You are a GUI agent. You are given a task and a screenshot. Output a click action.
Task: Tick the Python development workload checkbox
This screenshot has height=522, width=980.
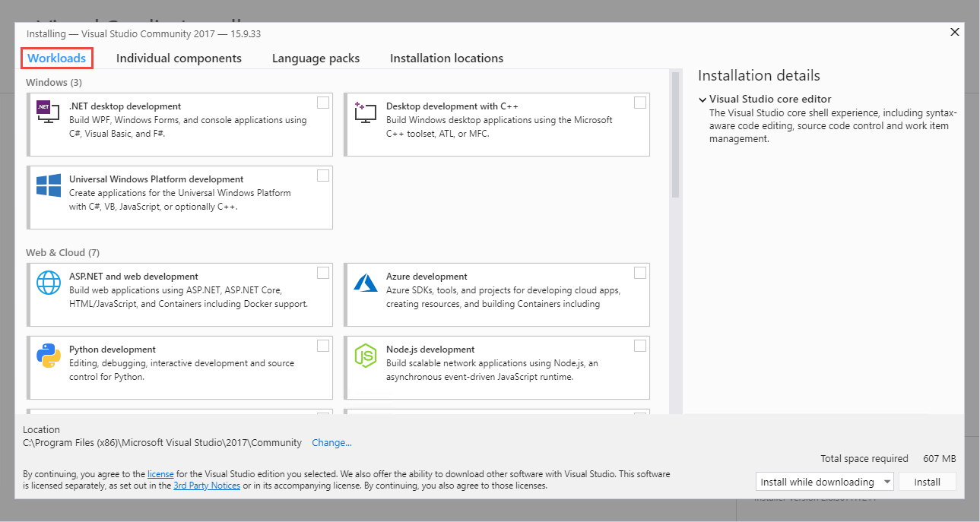[x=323, y=346]
